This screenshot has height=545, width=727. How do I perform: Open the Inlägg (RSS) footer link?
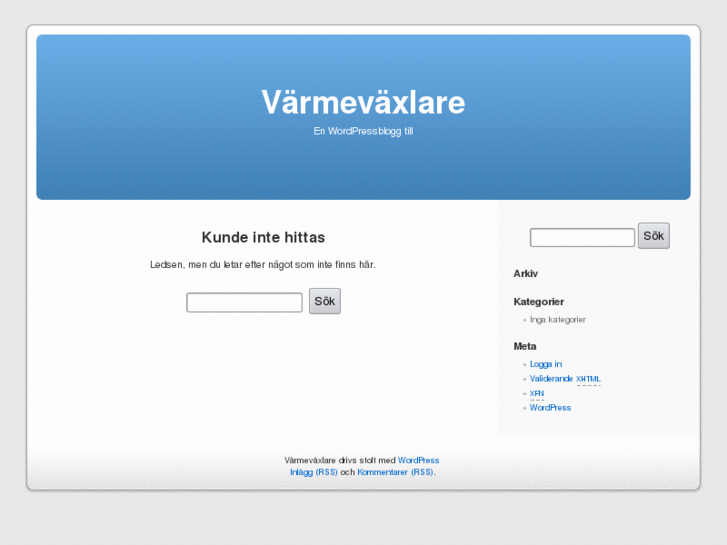314,472
